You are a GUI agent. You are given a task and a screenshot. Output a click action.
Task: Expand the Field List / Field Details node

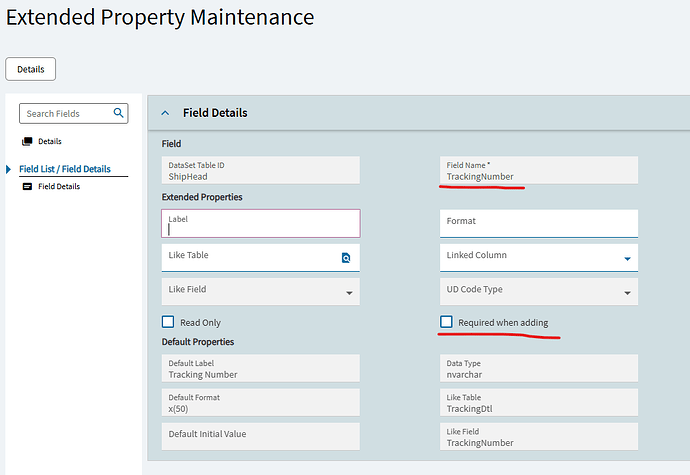click(9, 169)
